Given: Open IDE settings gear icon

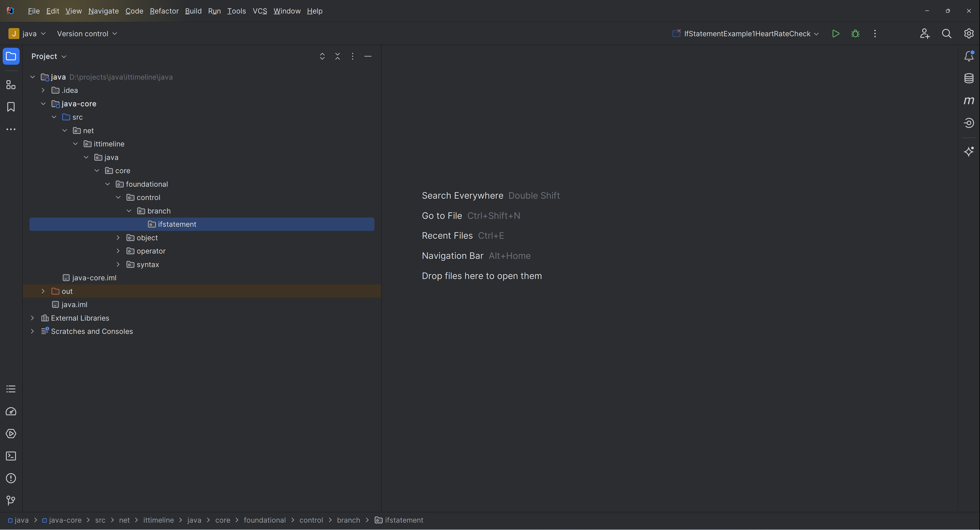Looking at the screenshot, I should pos(969,34).
